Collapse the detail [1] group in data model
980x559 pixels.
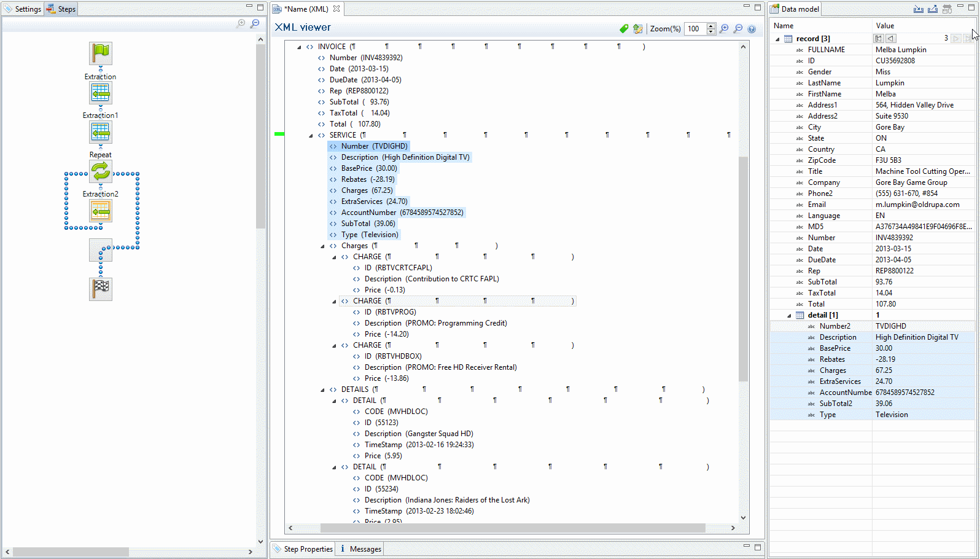pos(789,315)
